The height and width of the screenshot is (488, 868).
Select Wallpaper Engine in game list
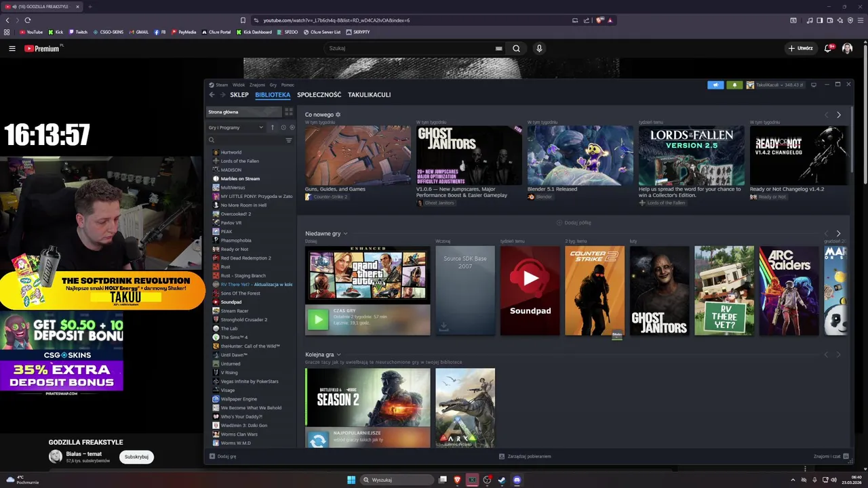tap(239, 399)
